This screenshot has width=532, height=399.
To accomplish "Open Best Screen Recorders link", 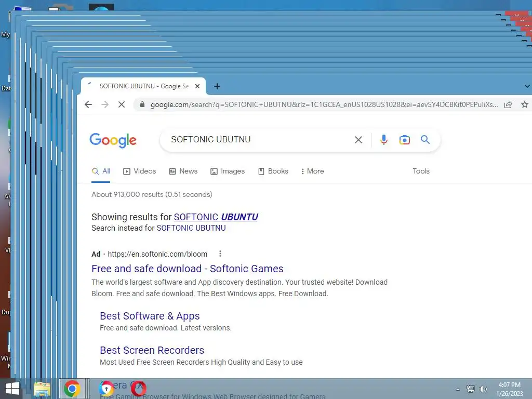I will (x=152, y=350).
